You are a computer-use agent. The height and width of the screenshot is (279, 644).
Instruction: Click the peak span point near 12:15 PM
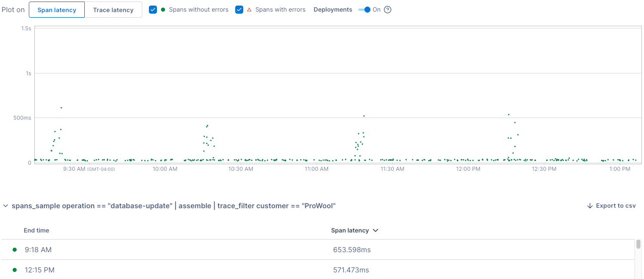pyautogui.click(x=509, y=115)
